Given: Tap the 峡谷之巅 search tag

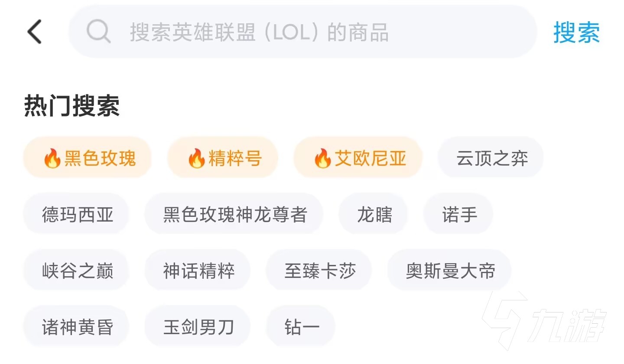Looking at the screenshot, I should (77, 271).
